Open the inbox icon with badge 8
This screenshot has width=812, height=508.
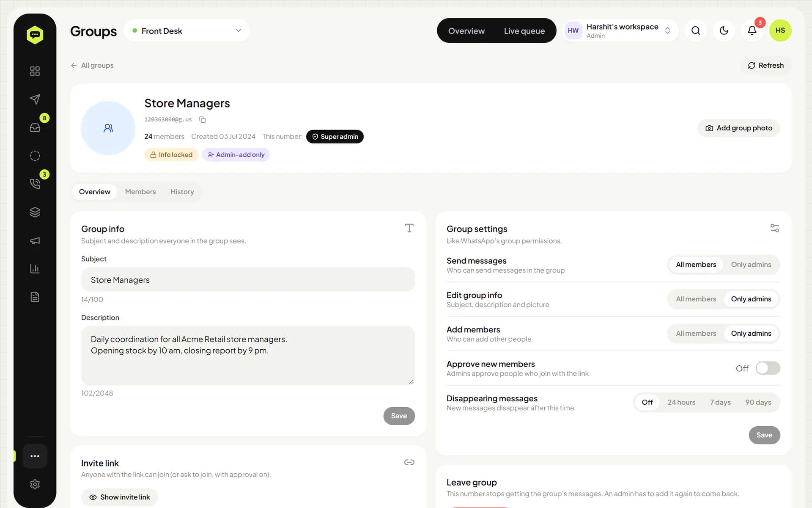pyautogui.click(x=35, y=127)
